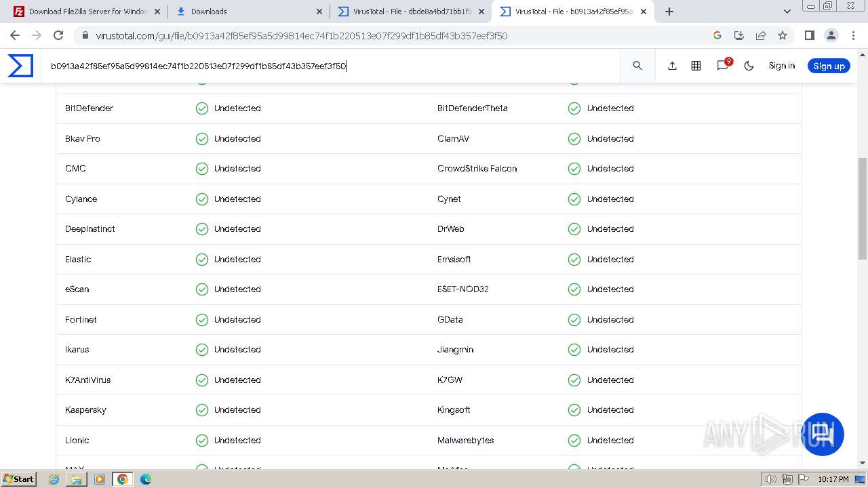Image resolution: width=868 pixels, height=488 pixels.
Task: Close the FileZilla Server tab
Action: tap(157, 12)
